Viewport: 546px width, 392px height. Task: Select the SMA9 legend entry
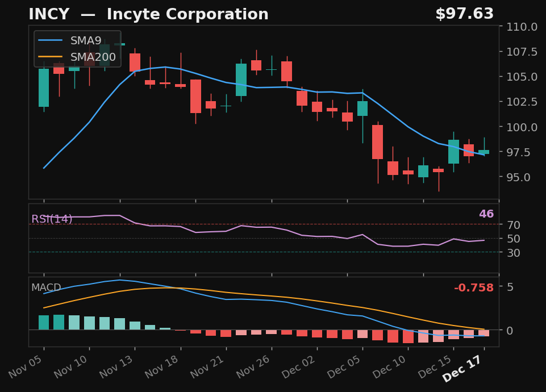pos(77,41)
